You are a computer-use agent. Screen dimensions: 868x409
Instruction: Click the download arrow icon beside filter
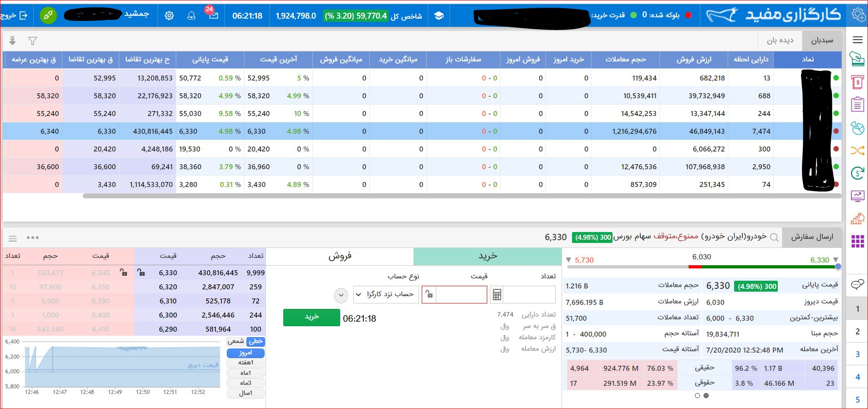pos(13,41)
